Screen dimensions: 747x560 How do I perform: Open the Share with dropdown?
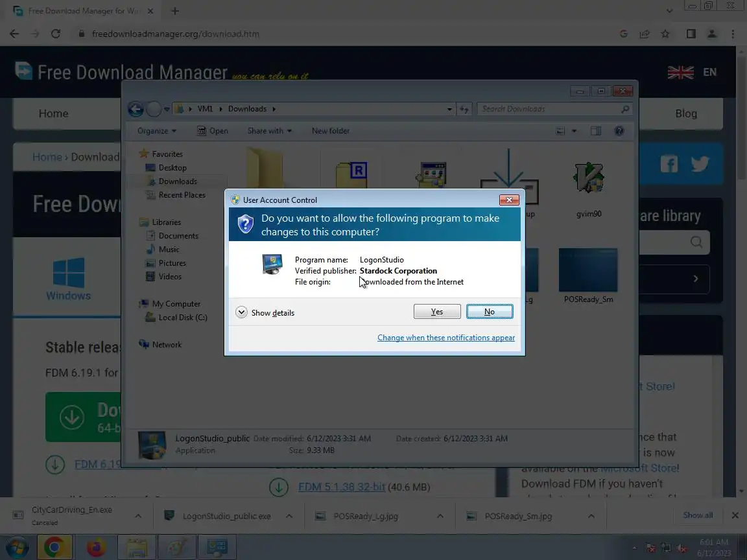click(x=270, y=131)
